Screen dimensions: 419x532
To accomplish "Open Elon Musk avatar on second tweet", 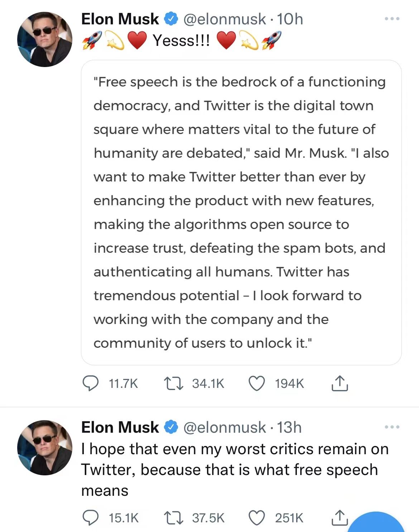I will tap(45, 448).
